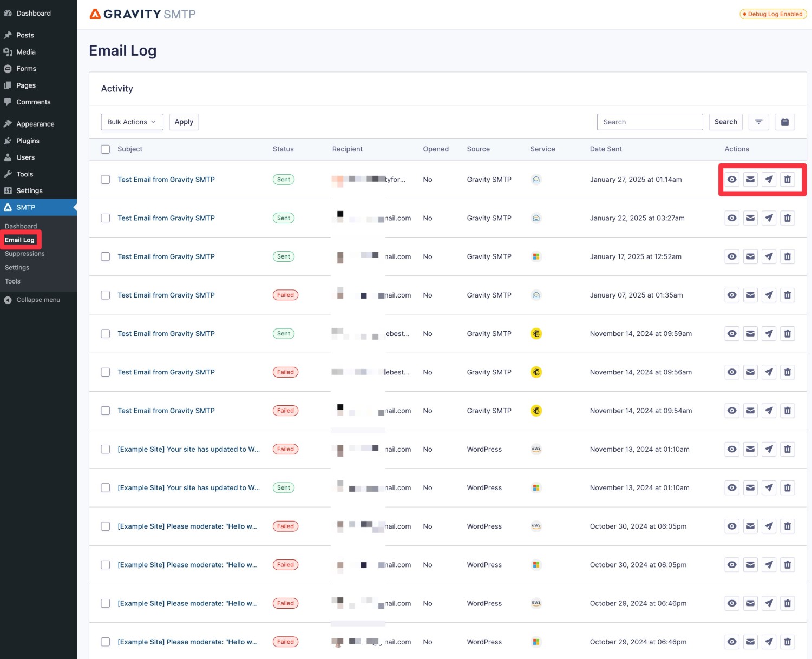Open the SMTP Dashboard submenu item

[x=21, y=226]
